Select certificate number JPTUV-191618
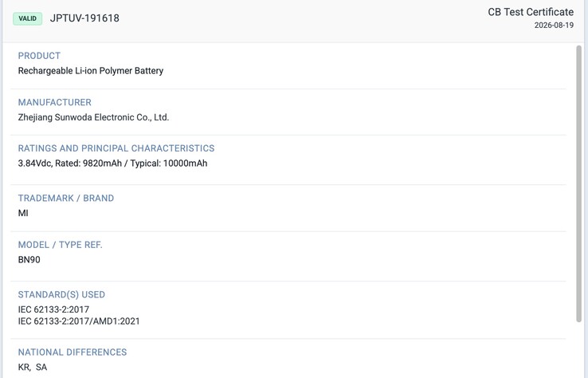This screenshot has width=588, height=378. click(84, 18)
